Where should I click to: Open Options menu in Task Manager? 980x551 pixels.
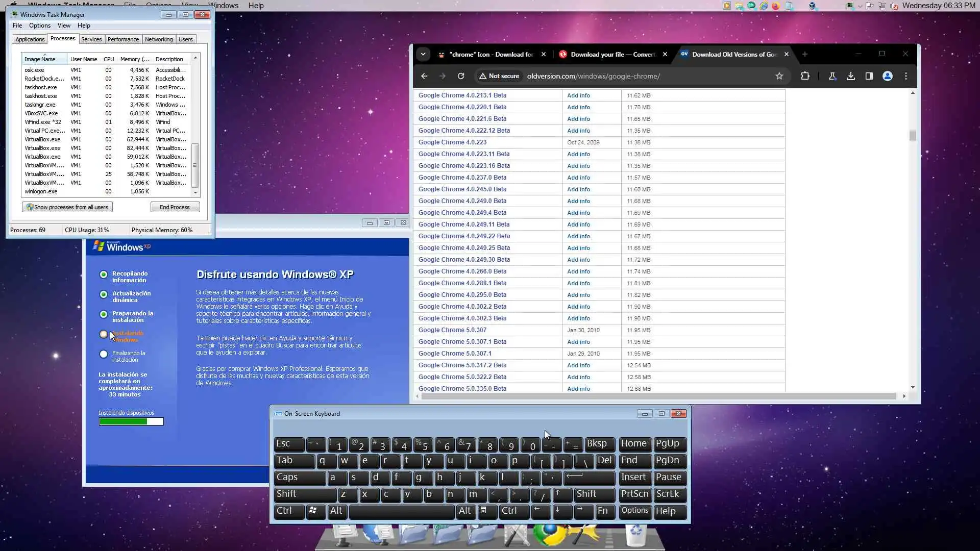point(39,26)
